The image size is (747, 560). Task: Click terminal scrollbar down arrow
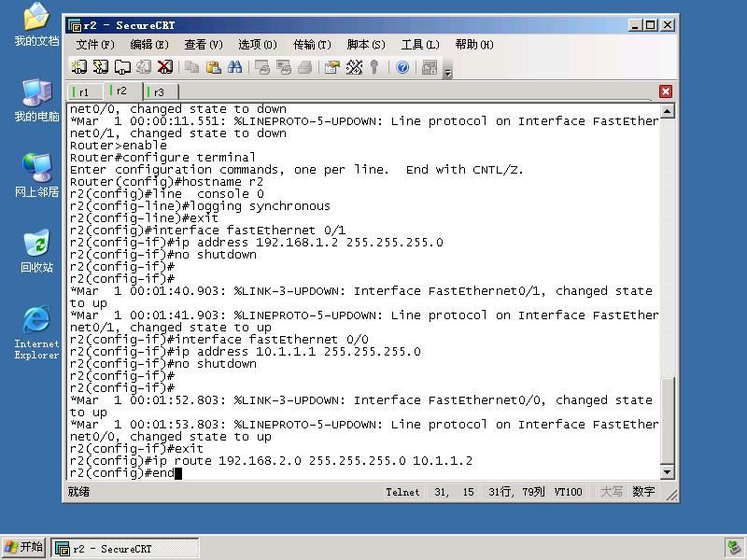[x=667, y=472]
